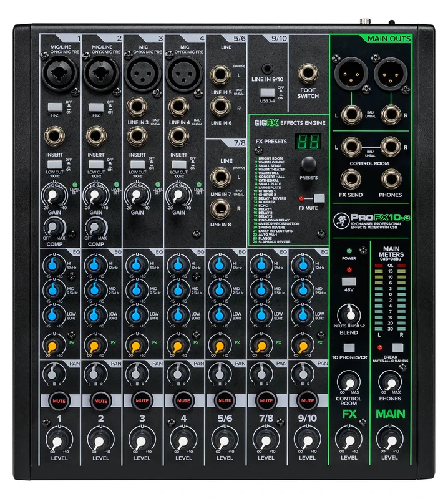
Task: Click the channel 1 COMP knob
Action: 53,227
